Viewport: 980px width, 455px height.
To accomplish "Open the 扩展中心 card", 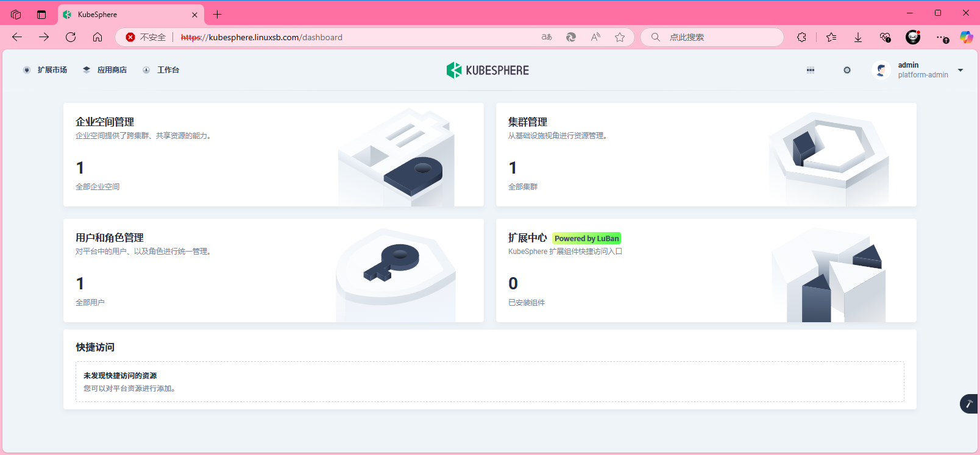I will pos(706,270).
